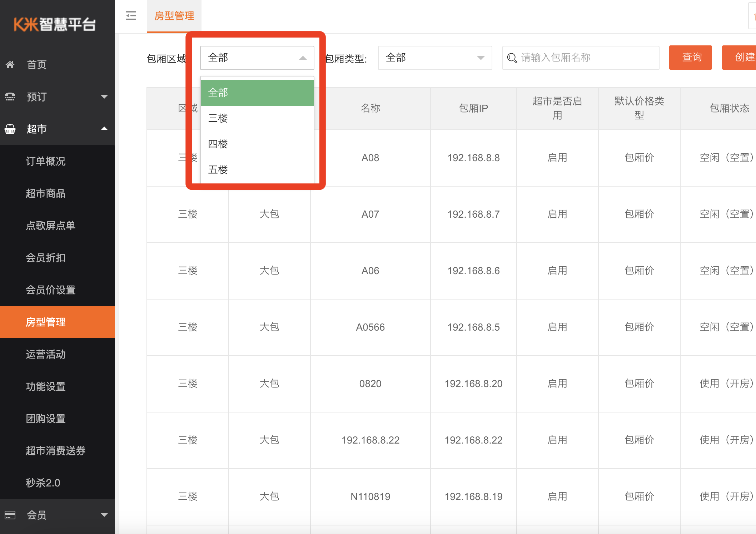The width and height of the screenshot is (756, 534).
Task: Switch to the 房型管理 tab
Action: 174,16
